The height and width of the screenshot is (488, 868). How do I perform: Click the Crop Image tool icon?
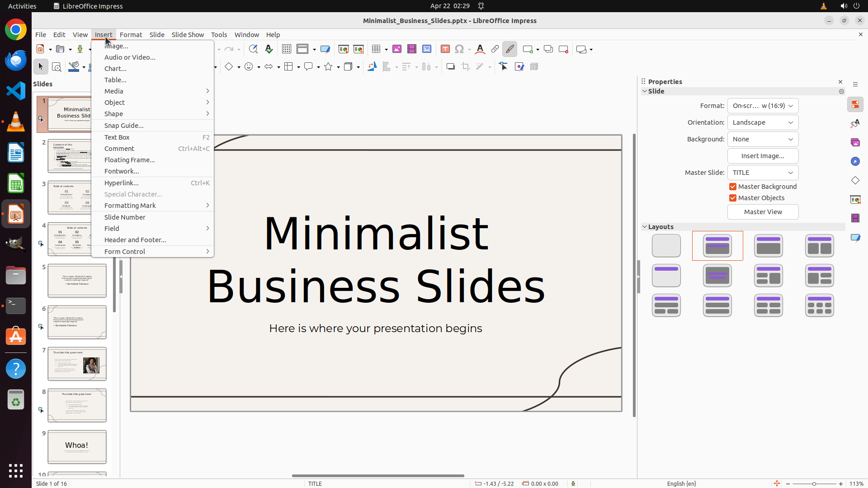pos(465,67)
